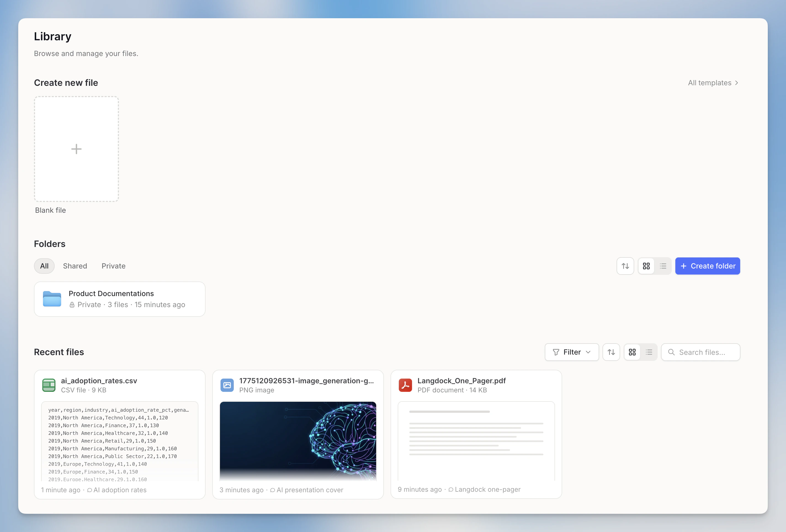Click the CSV file icon on ai_adoption_rates.csv
This screenshot has height=532, width=786.
[x=49, y=385]
